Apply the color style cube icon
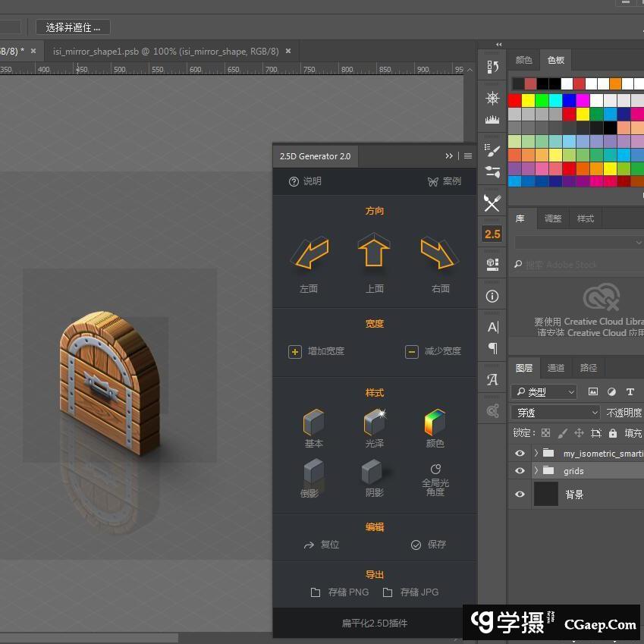Image resolution: width=644 pixels, height=644 pixels. pos(435,423)
